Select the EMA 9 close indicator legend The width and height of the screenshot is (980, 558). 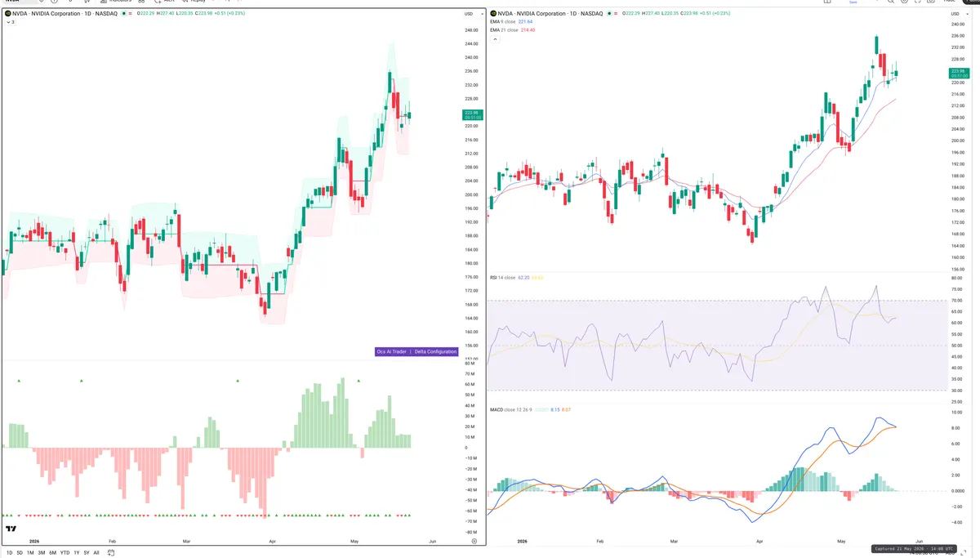(502, 21)
